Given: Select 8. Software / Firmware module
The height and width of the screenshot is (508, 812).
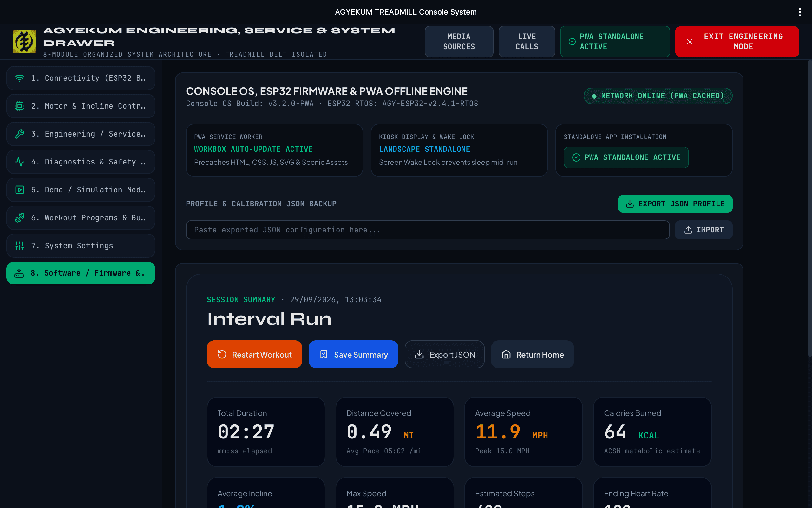Looking at the screenshot, I should click(81, 273).
